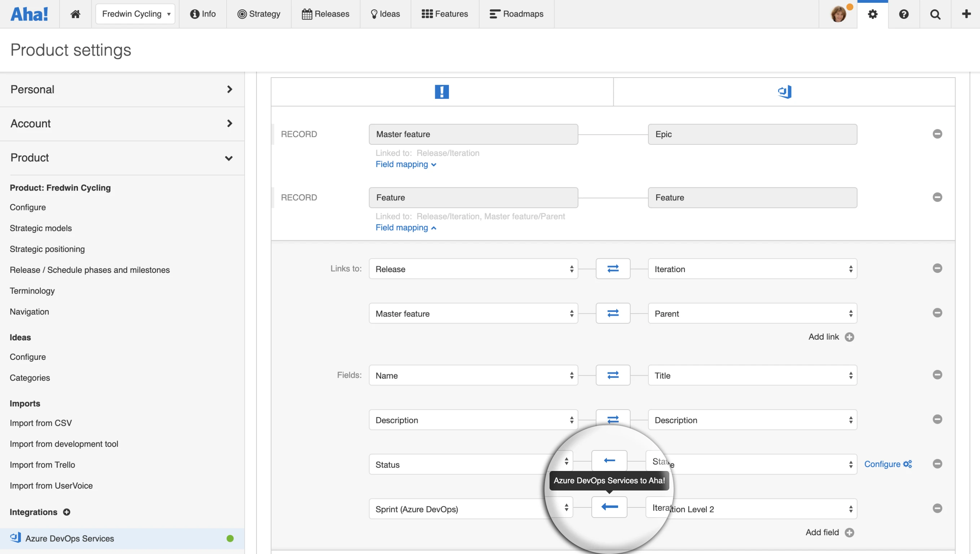Open Import from Trello in sidebar

tap(42, 464)
